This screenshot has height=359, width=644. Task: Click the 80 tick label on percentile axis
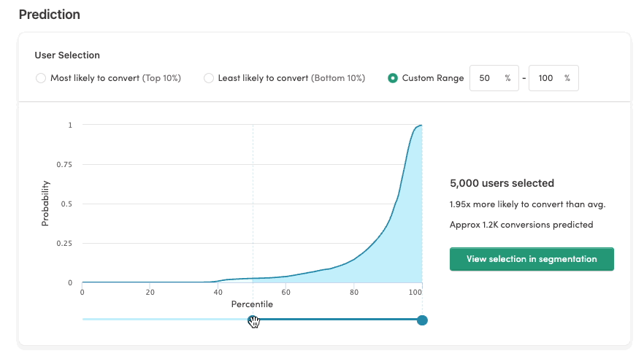pos(354,292)
